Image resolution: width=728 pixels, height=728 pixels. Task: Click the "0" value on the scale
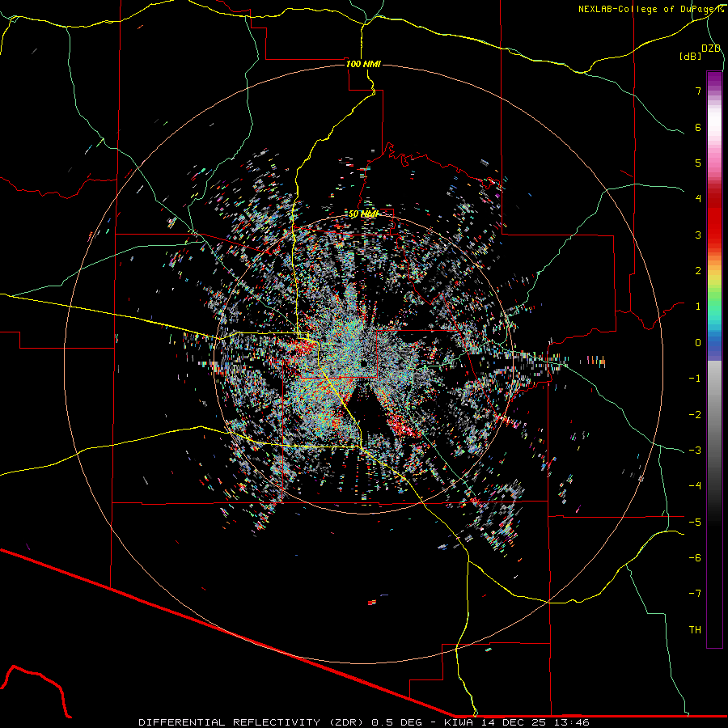[x=698, y=343]
